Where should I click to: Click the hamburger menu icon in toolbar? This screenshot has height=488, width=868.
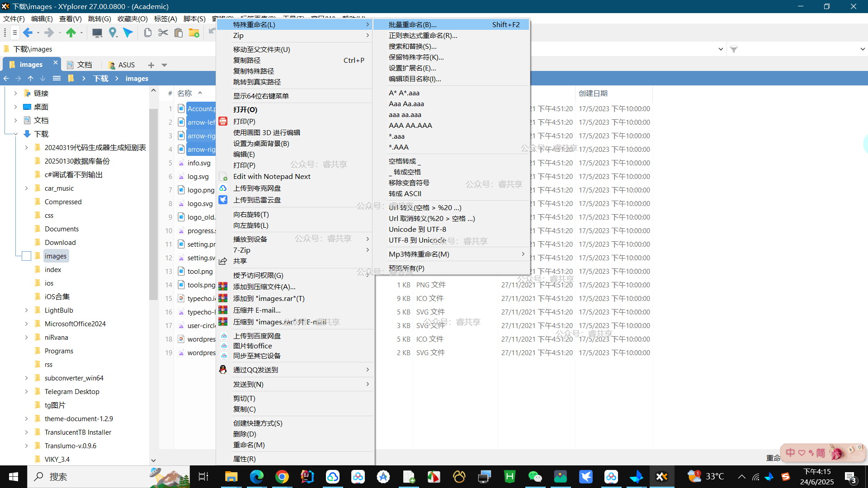14,33
